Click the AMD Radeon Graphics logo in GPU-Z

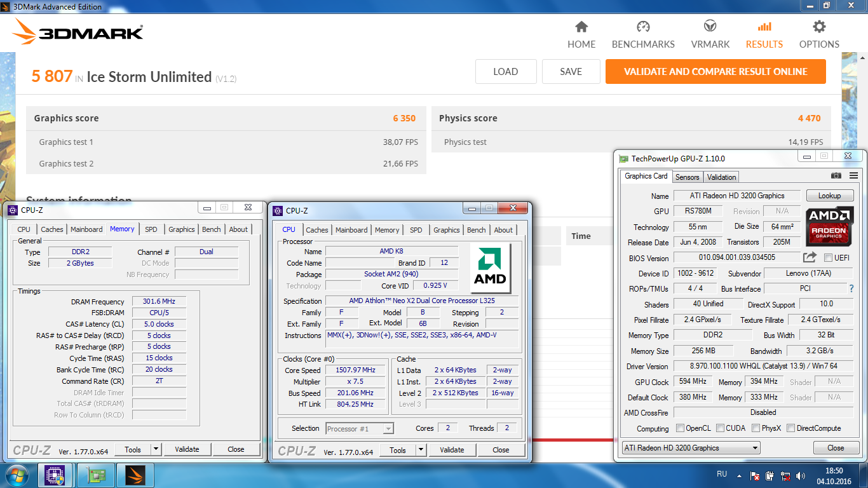pyautogui.click(x=830, y=227)
